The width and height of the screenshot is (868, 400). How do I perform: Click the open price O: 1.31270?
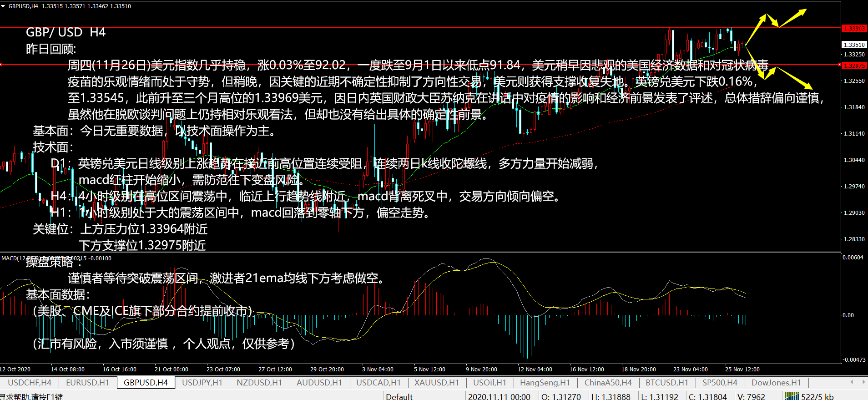[561, 396]
